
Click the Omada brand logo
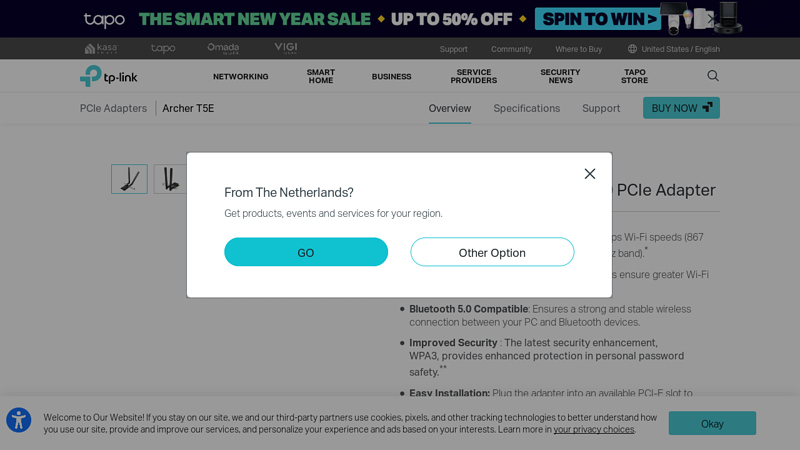tap(223, 48)
